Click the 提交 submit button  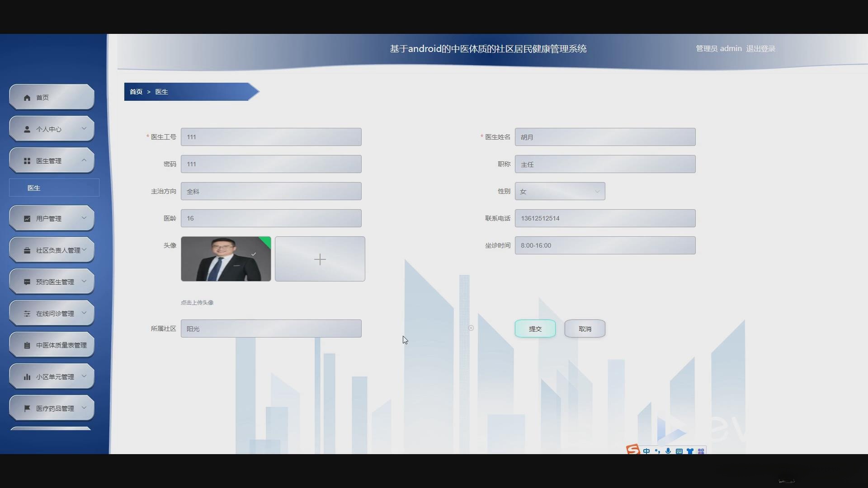[x=535, y=329]
